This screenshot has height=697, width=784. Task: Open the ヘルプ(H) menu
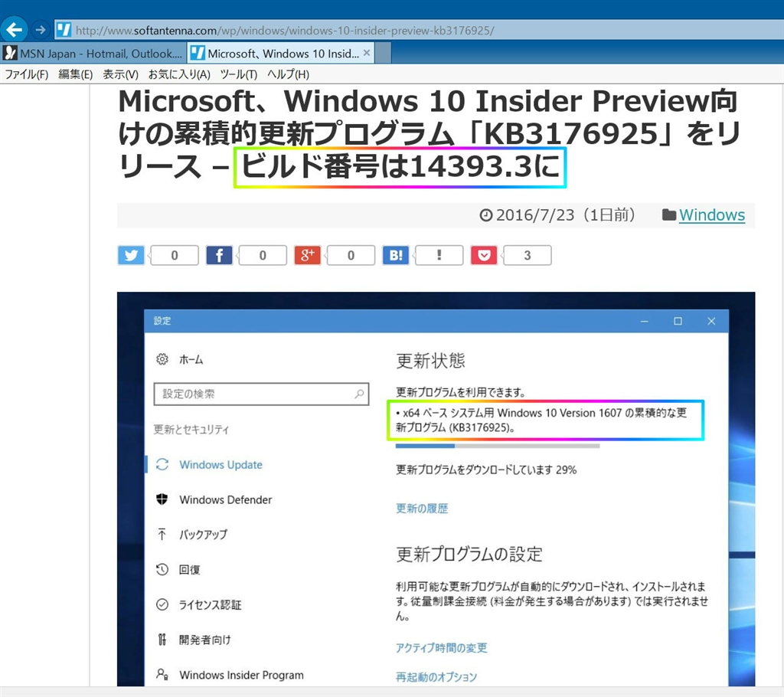[288, 74]
